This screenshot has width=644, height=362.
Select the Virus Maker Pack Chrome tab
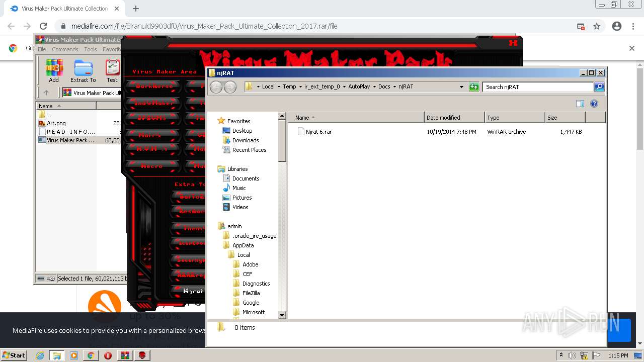[64, 9]
